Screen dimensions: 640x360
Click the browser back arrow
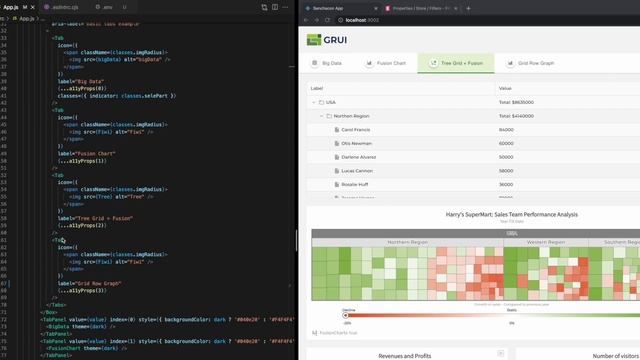(x=306, y=20)
